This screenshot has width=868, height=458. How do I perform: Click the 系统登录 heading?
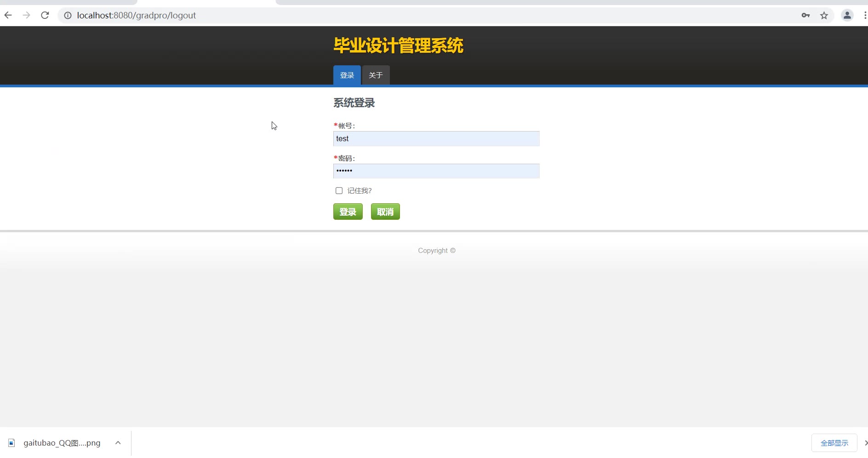(354, 103)
